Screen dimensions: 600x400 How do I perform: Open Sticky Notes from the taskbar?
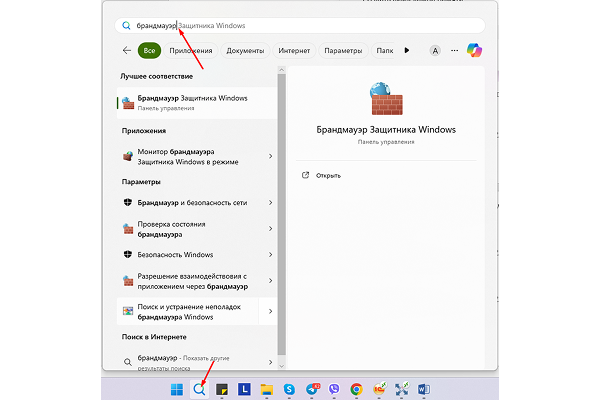(222, 390)
